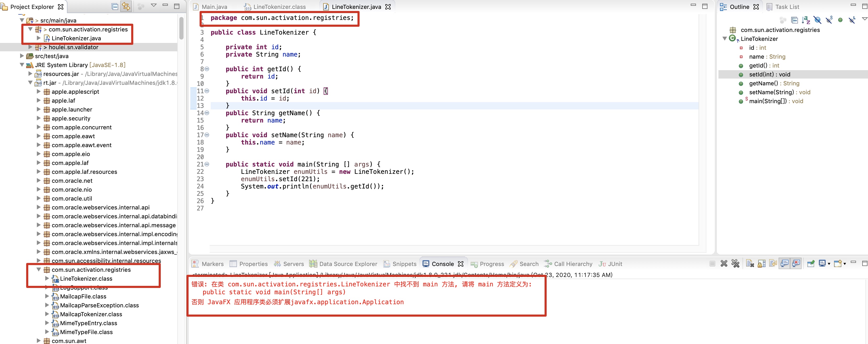The width and height of the screenshot is (868, 344).
Task: Collapse LineTokenizer class in Outline
Action: [724, 39]
